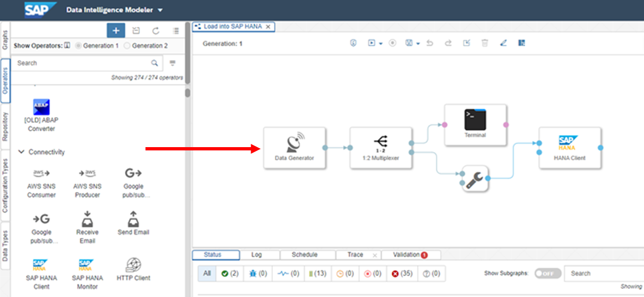Open the Validation tab
This screenshot has width=644, height=297.
[x=410, y=254]
